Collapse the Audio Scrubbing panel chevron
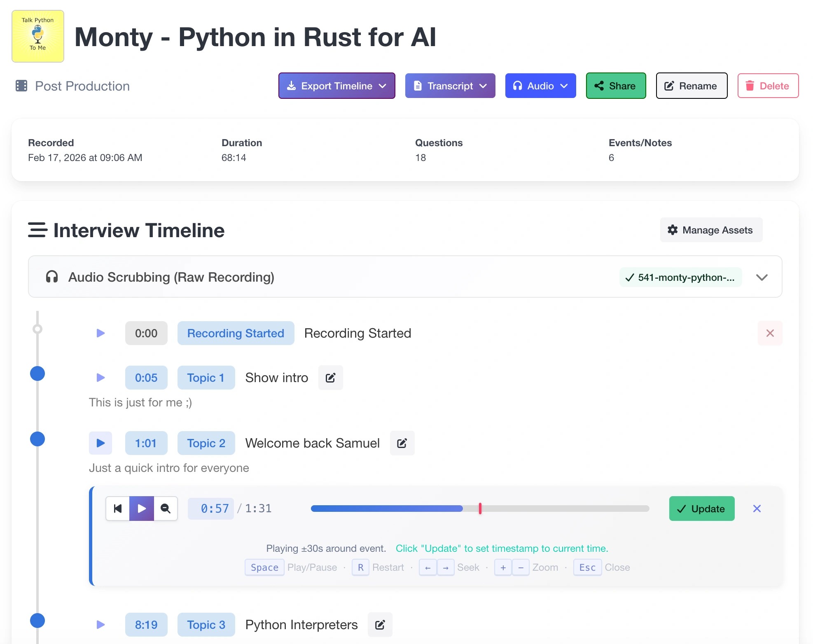 [762, 277]
